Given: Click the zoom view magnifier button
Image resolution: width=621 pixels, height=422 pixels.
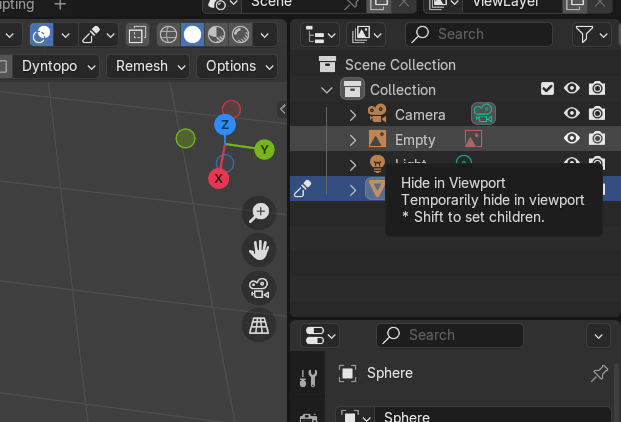Looking at the screenshot, I should click(259, 213).
